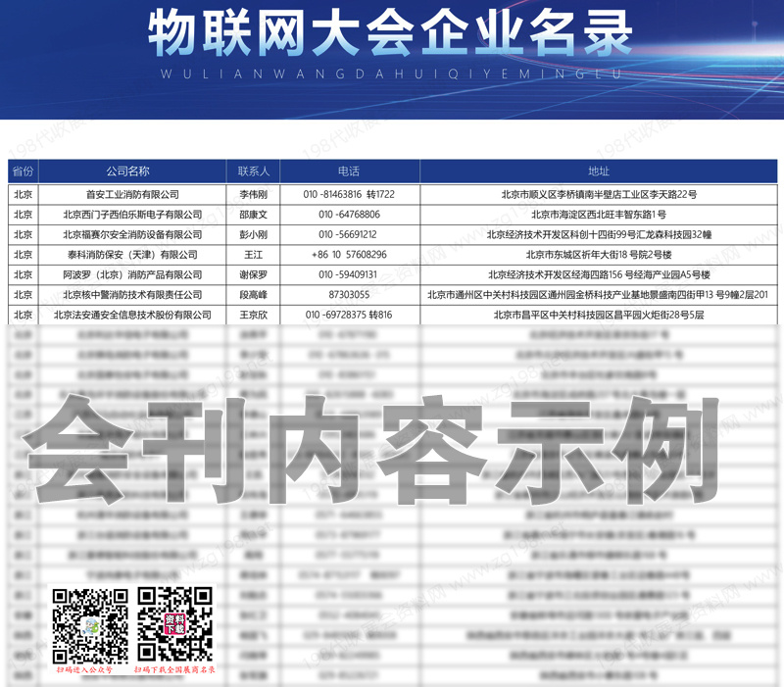Select contact name 王京欣
This screenshot has height=687, width=784.
click(x=254, y=315)
